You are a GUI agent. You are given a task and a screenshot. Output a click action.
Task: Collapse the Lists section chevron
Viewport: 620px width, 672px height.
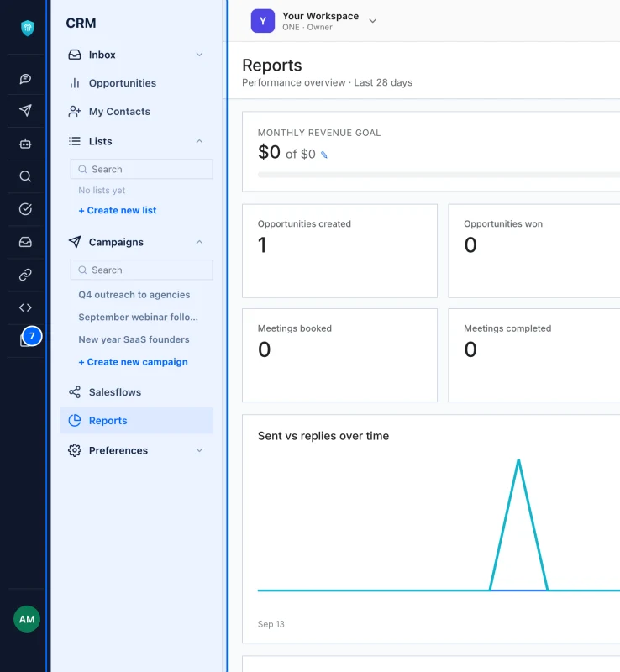pos(199,141)
